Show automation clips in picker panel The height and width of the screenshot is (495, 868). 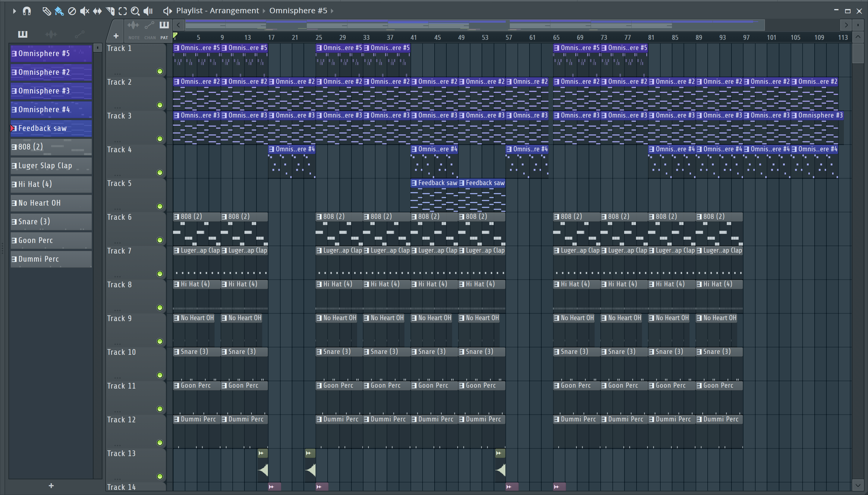80,34
